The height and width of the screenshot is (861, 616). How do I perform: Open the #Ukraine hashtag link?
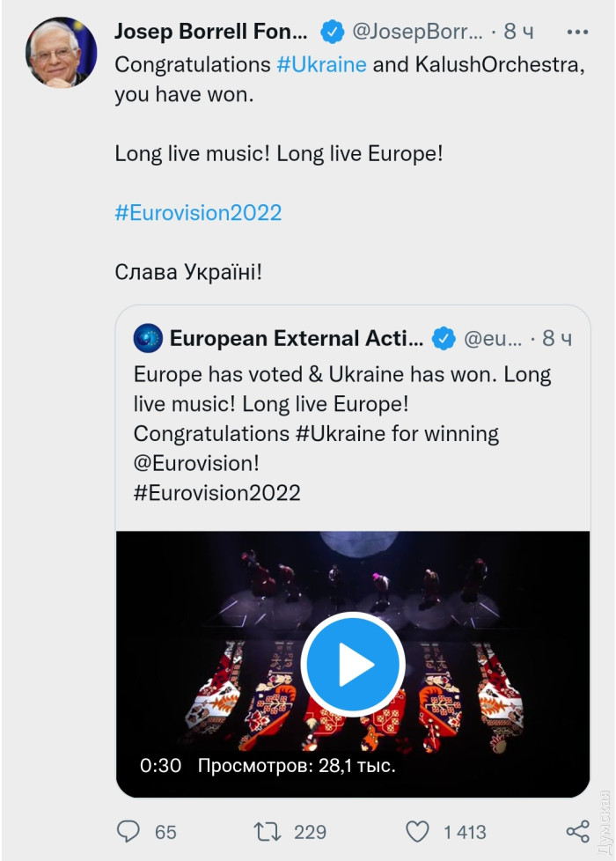(321, 65)
